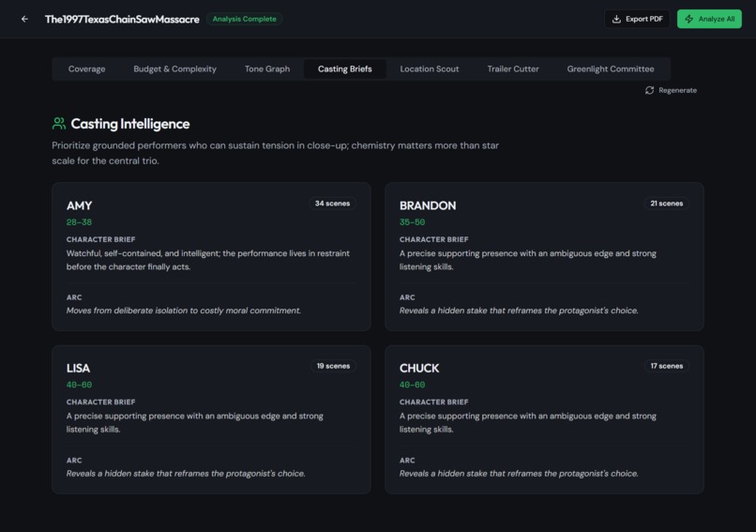This screenshot has width=756, height=532.
Task: Select the CHUCK character name
Action: (419, 368)
